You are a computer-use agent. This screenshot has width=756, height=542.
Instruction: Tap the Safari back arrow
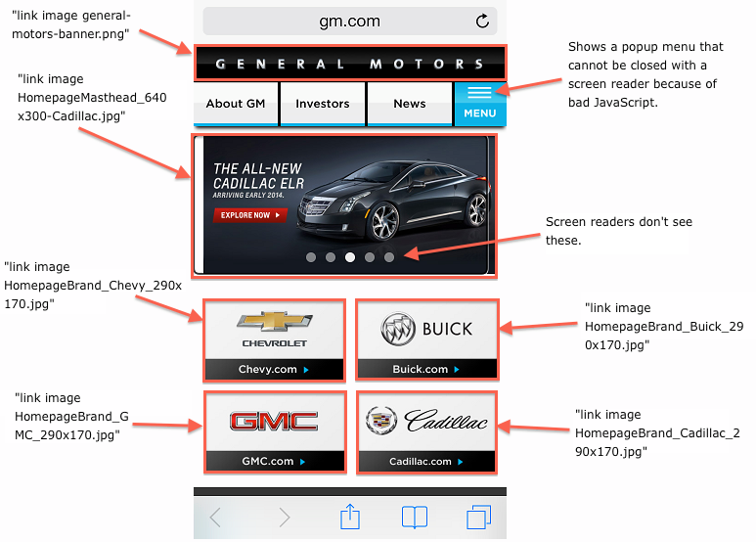215,518
